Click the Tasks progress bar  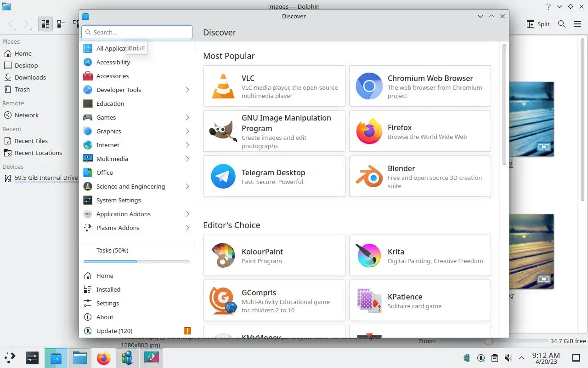tap(137, 262)
